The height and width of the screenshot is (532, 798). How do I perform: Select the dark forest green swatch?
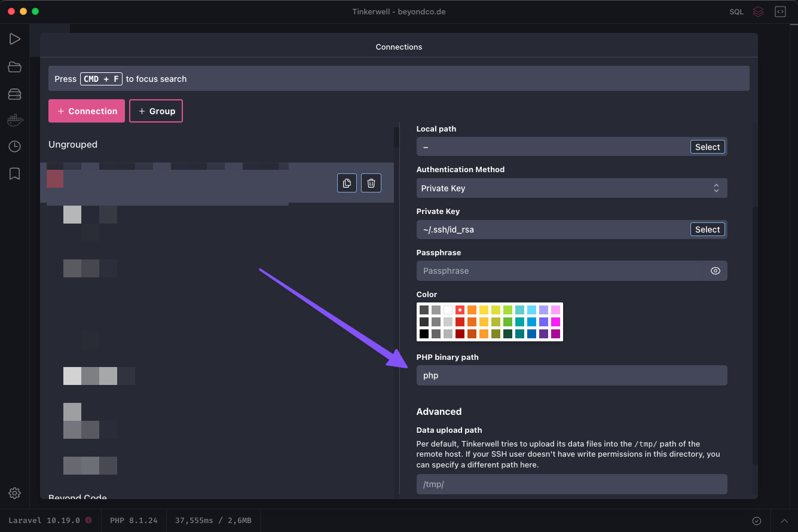(x=507, y=334)
